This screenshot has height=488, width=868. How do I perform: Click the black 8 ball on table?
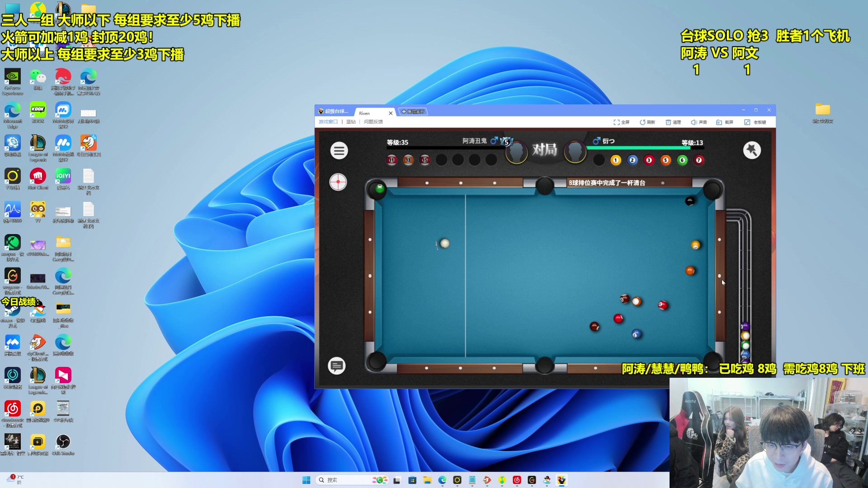(x=690, y=201)
